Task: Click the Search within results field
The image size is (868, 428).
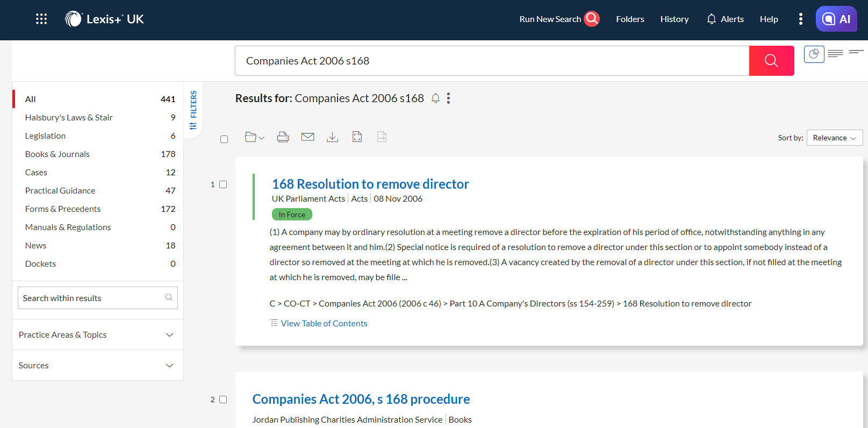Action: 91,298
